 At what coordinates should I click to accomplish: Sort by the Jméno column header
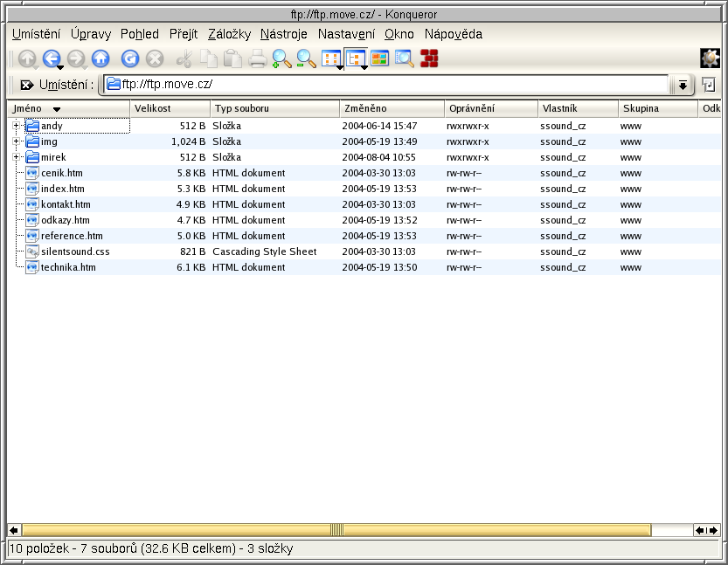[x=69, y=108]
